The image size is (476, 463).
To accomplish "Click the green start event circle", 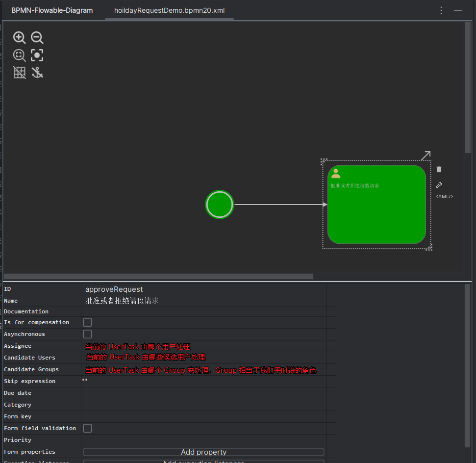I will [219, 205].
